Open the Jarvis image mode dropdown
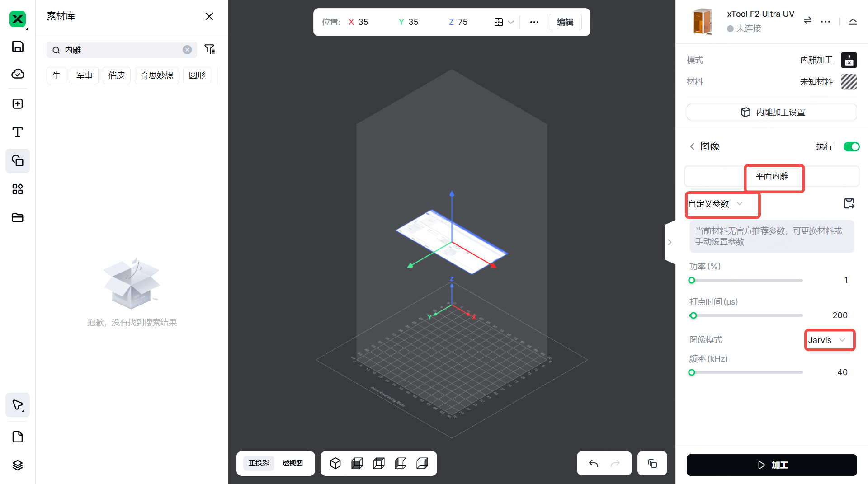Image resolution: width=868 pixels, height=484 pixels. tap(828, 340)
